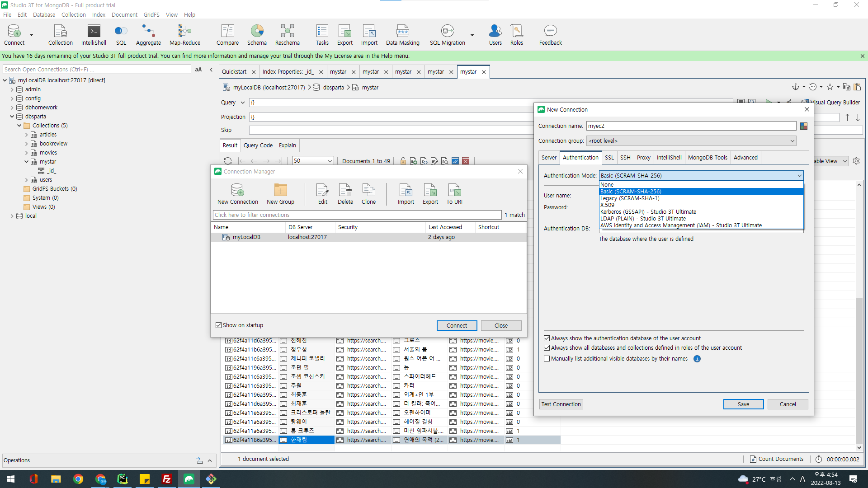Screen dimensions: 868x488
Task: Open the Roles manager
Action: click(x=516, y=35)
